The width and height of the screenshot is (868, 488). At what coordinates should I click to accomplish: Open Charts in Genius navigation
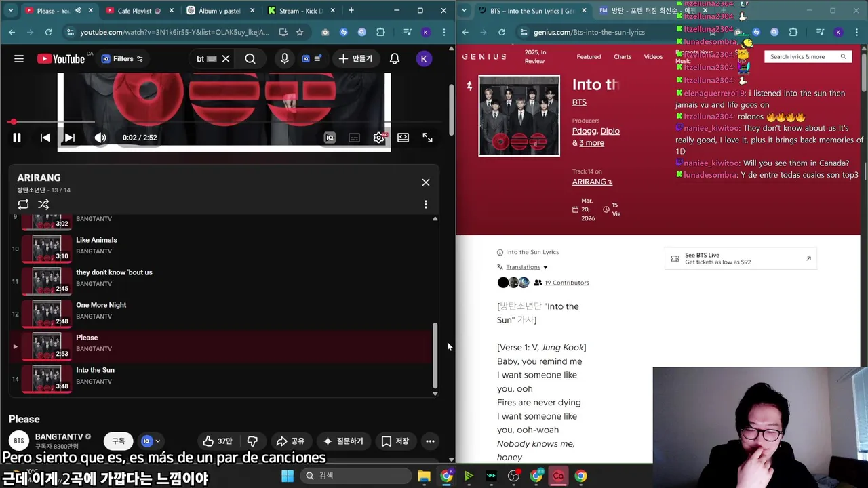coord(623,57)
